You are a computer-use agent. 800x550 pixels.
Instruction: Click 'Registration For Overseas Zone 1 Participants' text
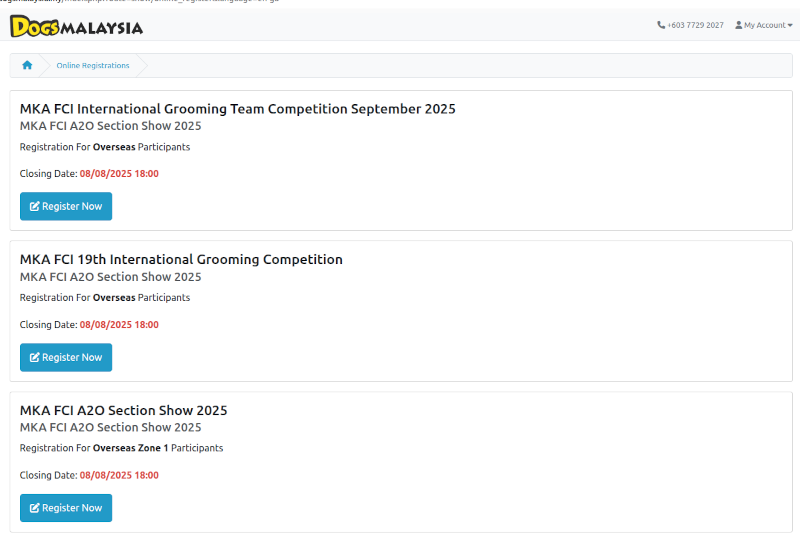pos(121,448)
